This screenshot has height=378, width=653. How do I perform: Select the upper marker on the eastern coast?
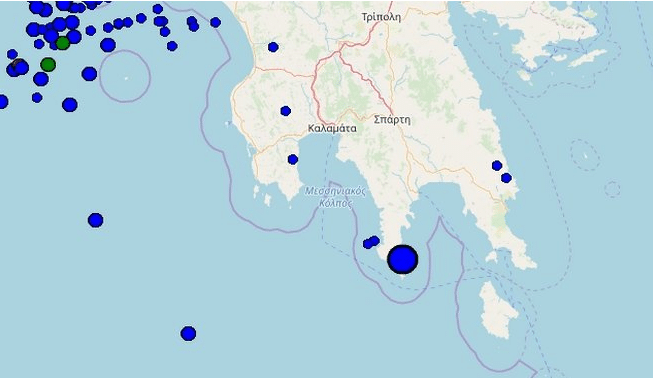pos(497,166)
